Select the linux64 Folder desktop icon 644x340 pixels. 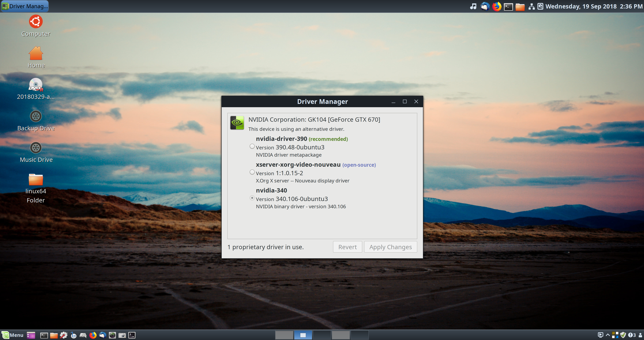pyautogui.click(x=36, y=188)
